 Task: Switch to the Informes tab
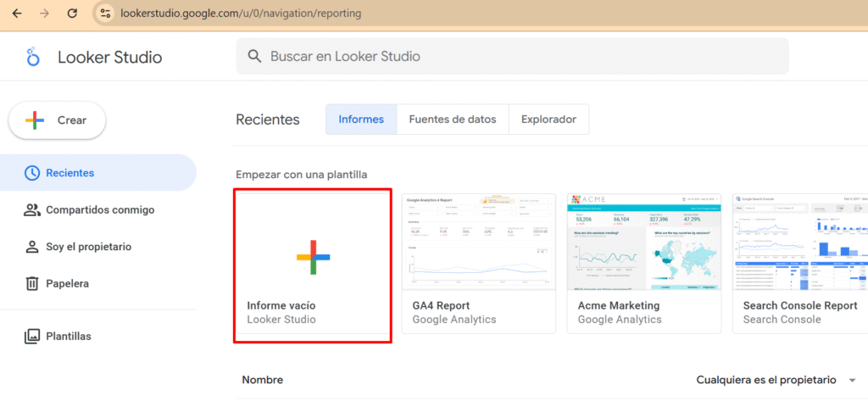[361, 119]
